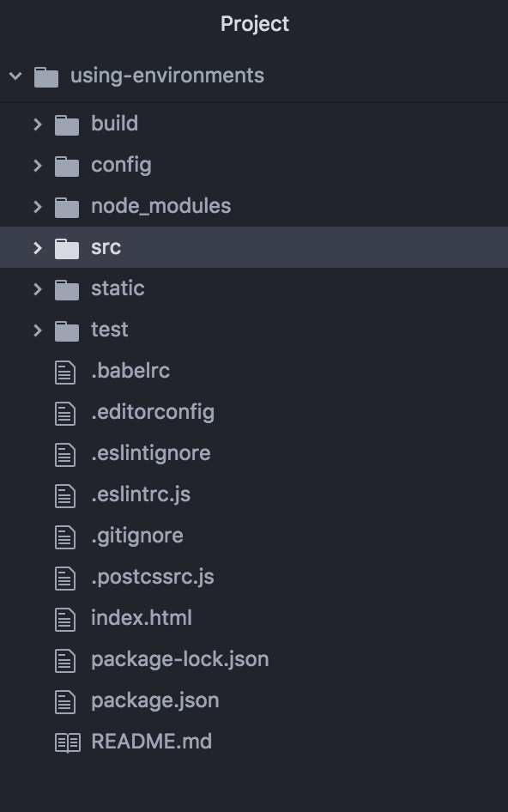Screen dimensions: 508x812
Task: Select the Project panel title
Action: click(255, 24)
